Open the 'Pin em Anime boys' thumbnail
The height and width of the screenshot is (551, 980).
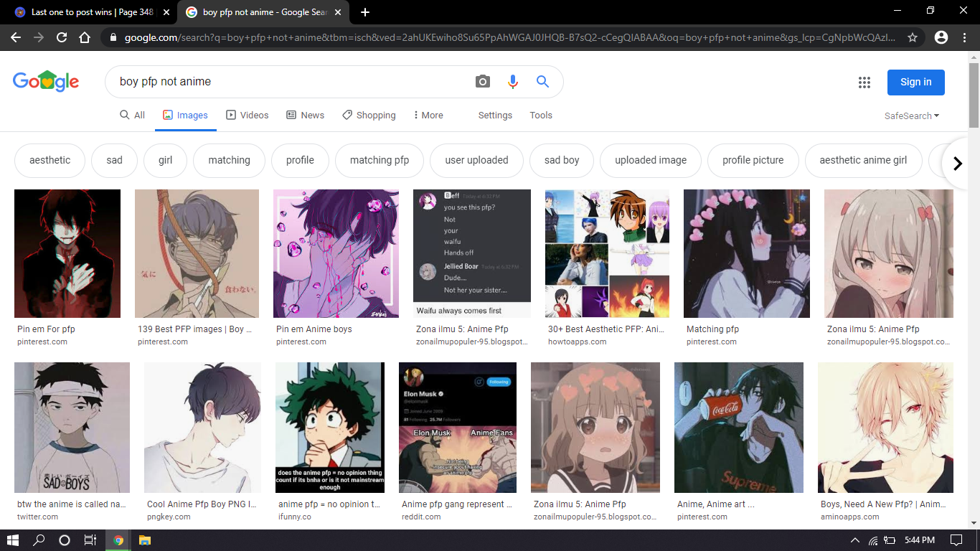coord(336,253)
